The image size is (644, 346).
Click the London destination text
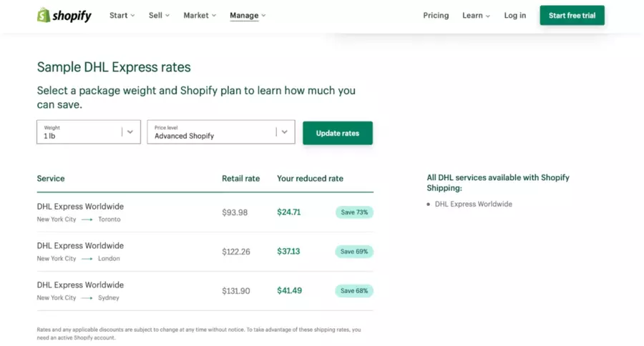109,259
